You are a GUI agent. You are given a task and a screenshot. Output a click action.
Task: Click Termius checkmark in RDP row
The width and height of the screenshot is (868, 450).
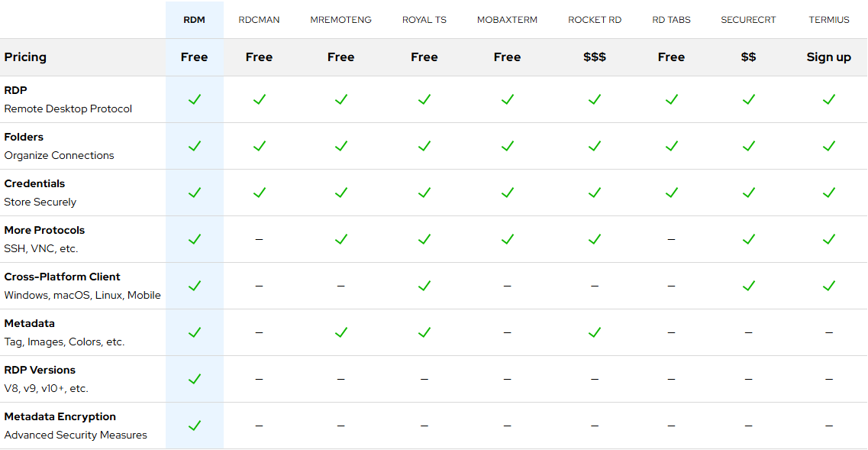coord(829,99)
